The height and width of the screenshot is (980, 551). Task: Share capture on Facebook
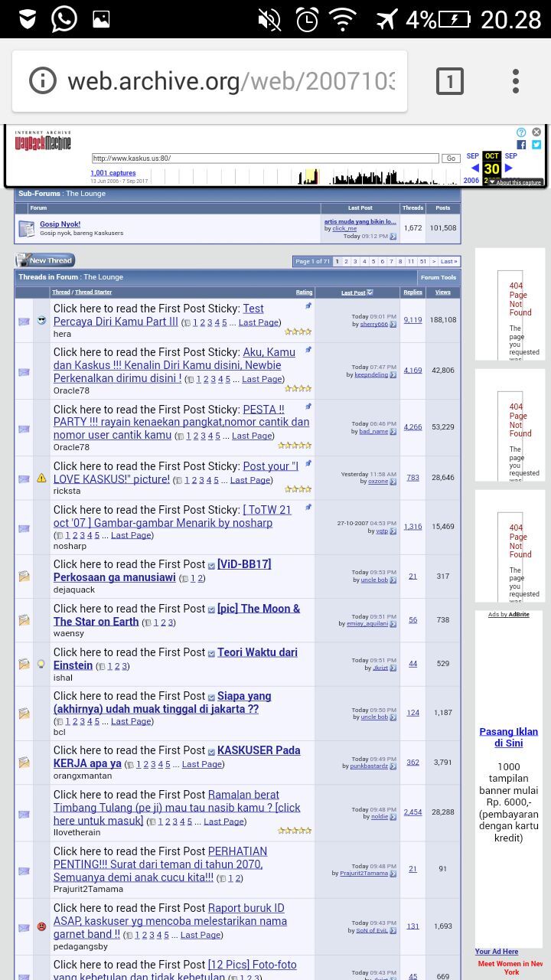click(x=521, y=145)
